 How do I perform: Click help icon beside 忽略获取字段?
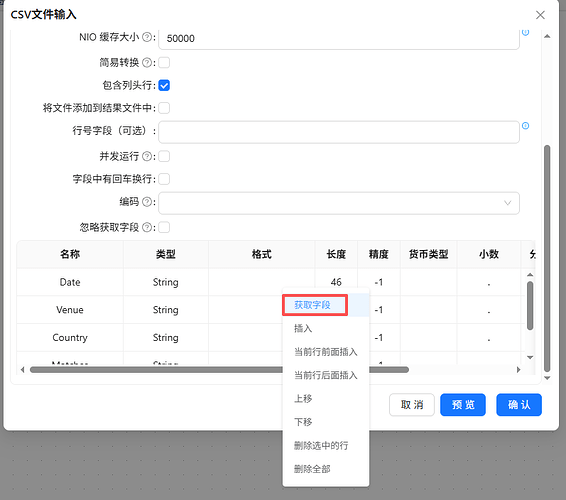[147, 227]
